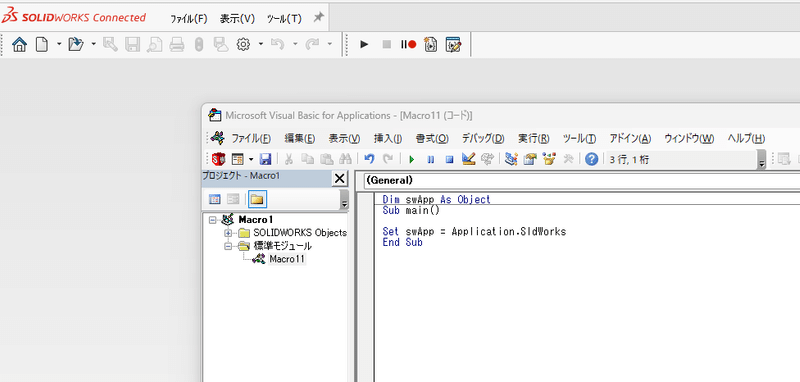Record or pause macro in SOLIDWORKS toolbar

point(408,44)
